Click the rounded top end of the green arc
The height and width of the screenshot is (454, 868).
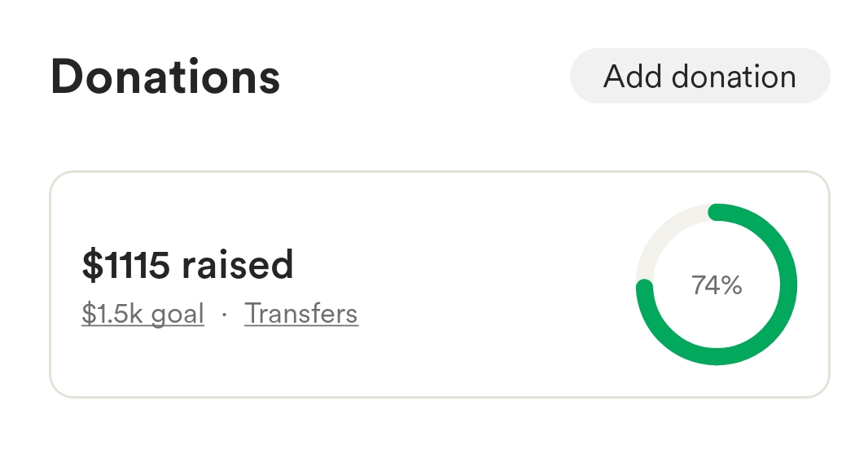pyautogui.click(x=717, y=213)
